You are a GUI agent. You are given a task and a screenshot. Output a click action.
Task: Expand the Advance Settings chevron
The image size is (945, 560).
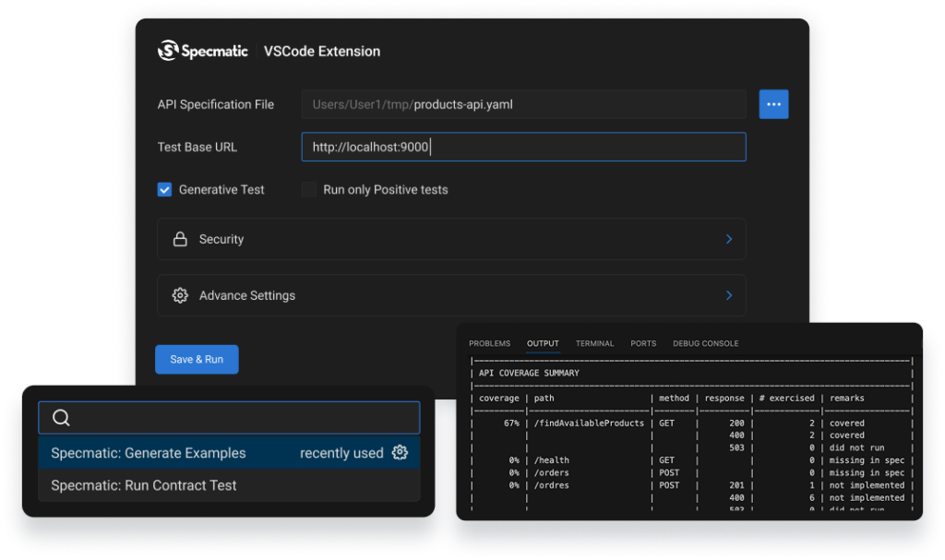pos(729,295)
